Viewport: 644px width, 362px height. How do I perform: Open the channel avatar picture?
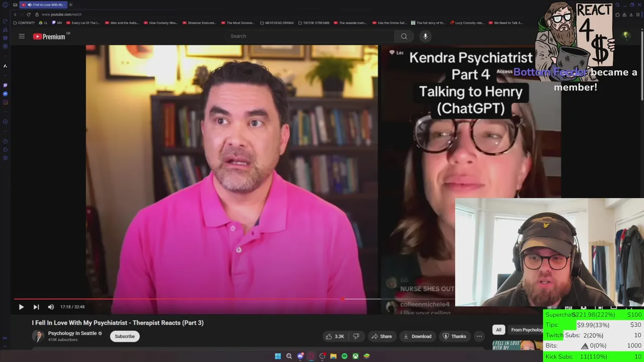click(x=38, y=336)
